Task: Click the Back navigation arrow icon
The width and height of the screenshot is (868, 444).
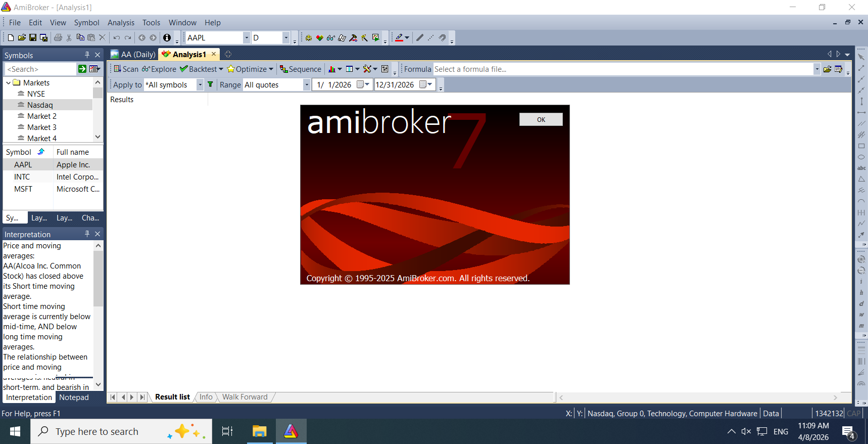Action: pyautogui.click(x=142, y=37)
